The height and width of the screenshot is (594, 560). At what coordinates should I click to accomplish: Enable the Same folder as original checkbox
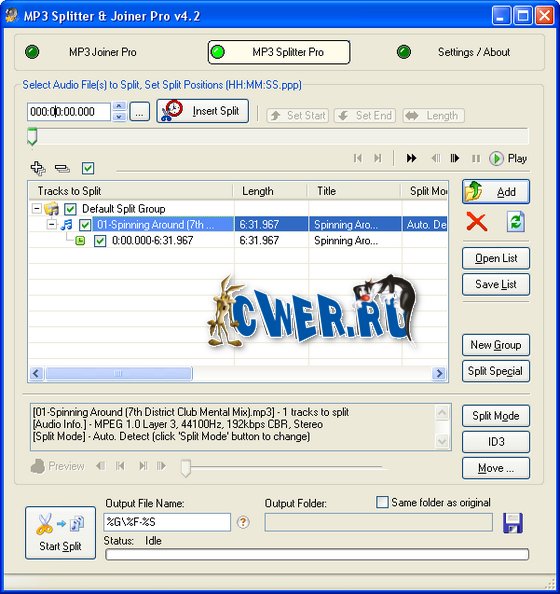(x=382, y=502)
